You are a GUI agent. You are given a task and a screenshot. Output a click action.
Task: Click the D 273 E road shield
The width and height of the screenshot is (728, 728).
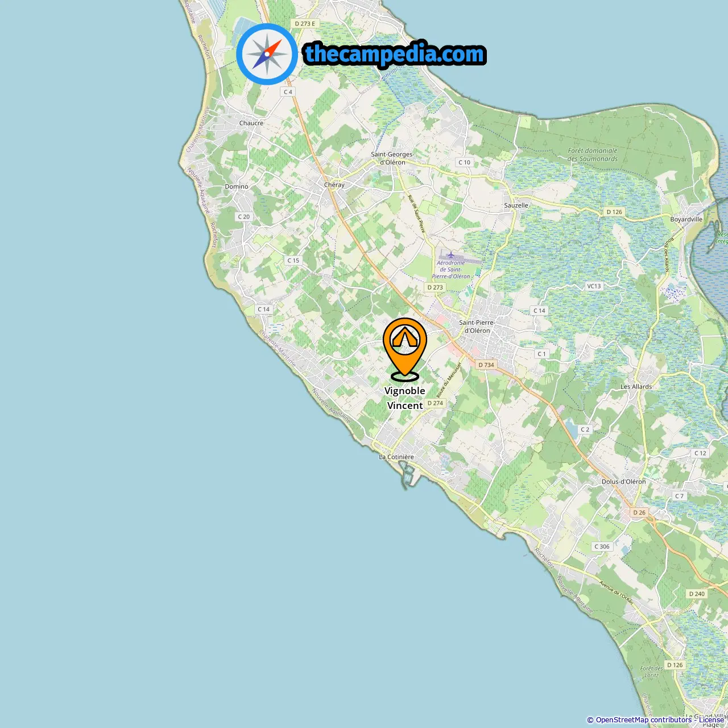point(305,24)
